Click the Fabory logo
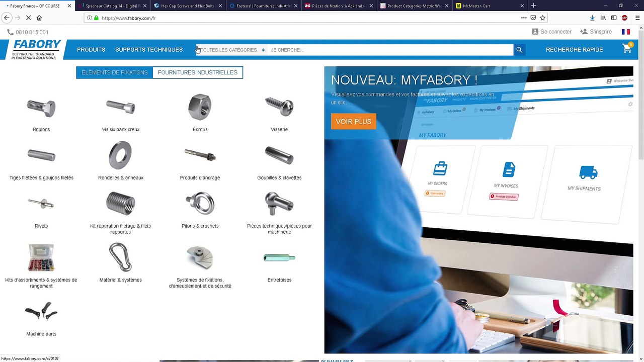This screenshot has width=644, height=362. pyautogui.click(x=36, y=50)
